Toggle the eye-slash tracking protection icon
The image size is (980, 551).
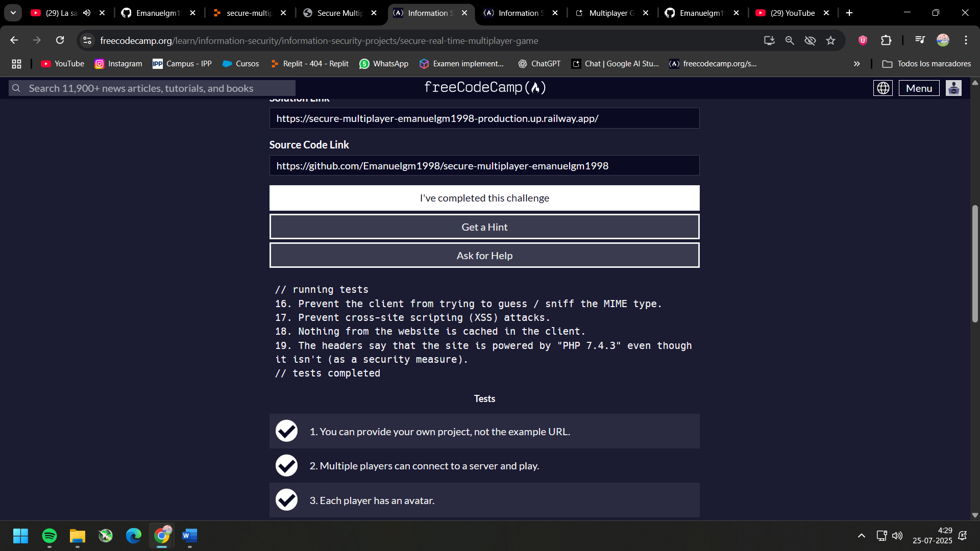(810, 40)
